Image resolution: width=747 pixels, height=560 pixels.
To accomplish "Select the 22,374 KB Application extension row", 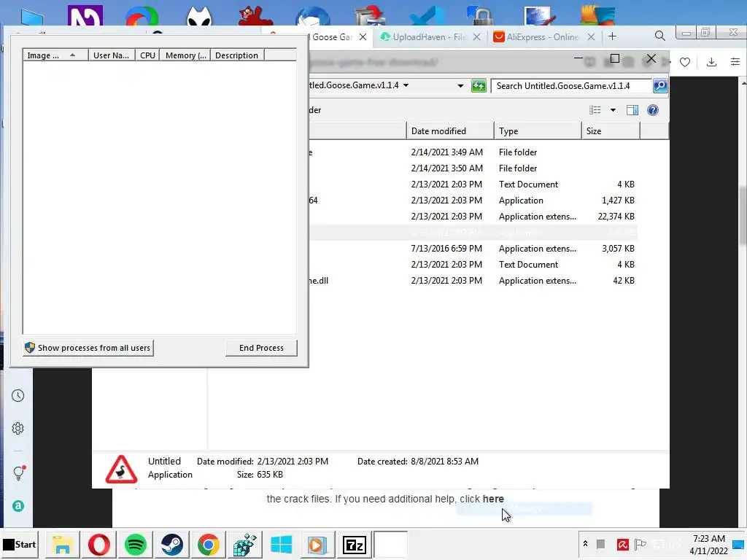I will point(473,216).
